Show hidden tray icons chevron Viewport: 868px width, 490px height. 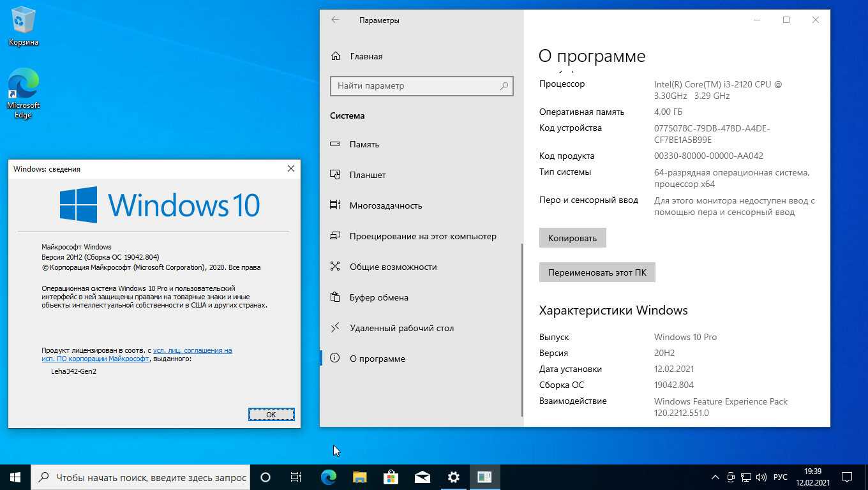point(715,477)
